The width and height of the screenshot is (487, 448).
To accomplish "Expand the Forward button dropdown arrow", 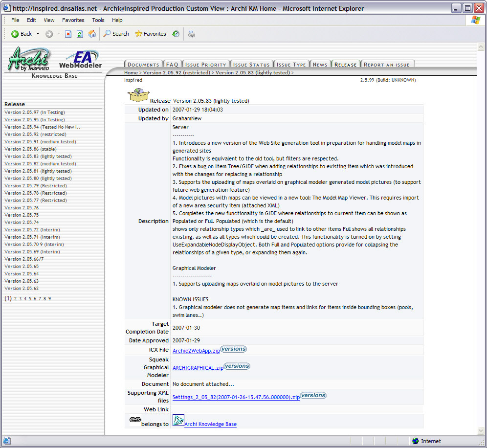I will coord(59,34).
